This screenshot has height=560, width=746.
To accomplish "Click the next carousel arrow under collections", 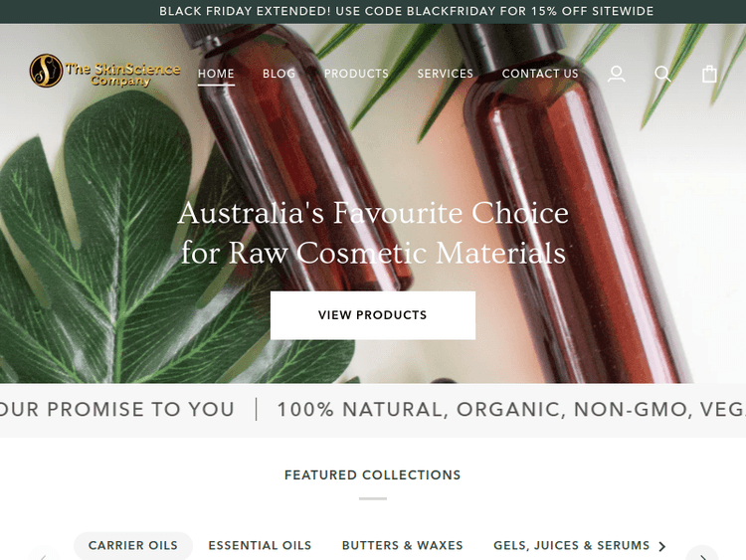I will tap(702, 554).
